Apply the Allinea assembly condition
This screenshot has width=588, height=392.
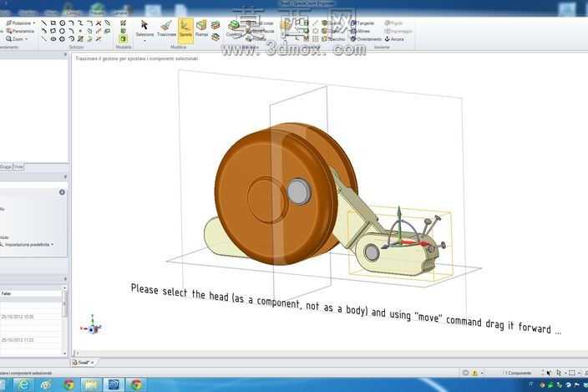coord(360,31)
